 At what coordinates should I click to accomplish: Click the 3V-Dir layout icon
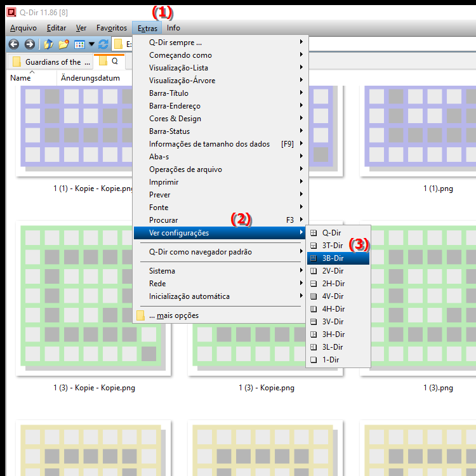point(314,322)
